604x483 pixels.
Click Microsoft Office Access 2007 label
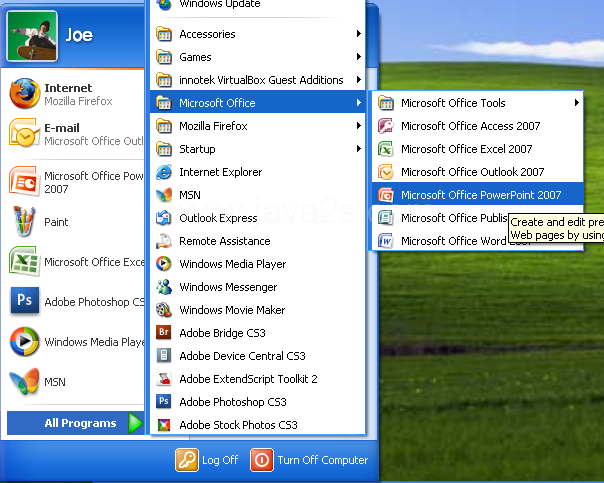471,126
